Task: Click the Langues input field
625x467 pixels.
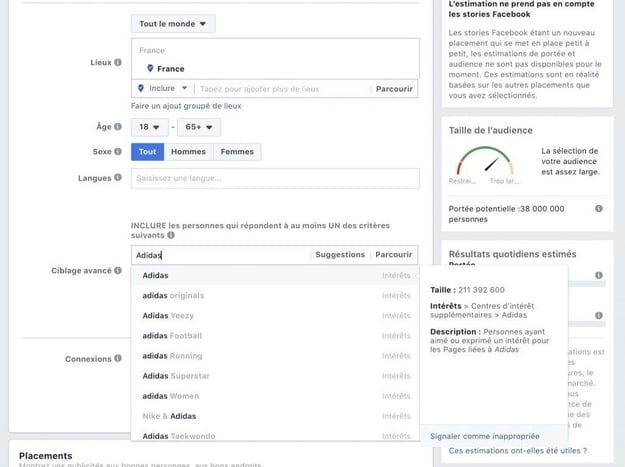Action: point(275,178)
